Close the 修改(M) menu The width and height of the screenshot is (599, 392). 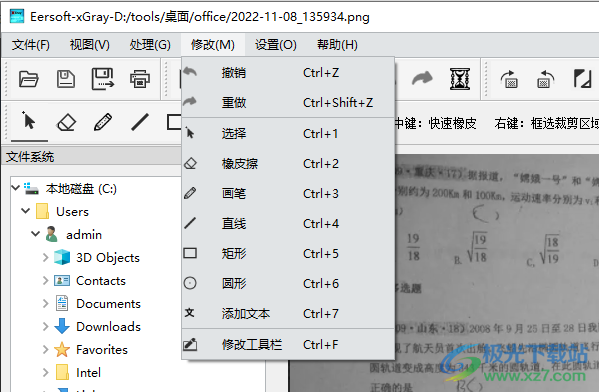[212, 45]
